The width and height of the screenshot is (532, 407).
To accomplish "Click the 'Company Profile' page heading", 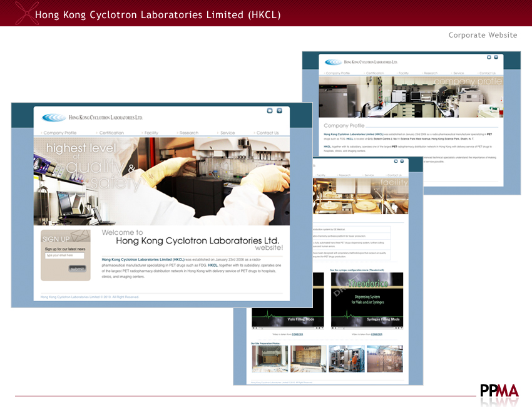I will pyautogui.click(x=344, y=126).
